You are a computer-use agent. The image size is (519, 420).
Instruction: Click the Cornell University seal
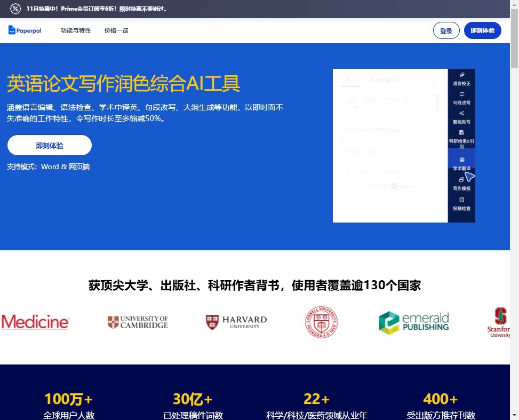[x=321, y=322]
